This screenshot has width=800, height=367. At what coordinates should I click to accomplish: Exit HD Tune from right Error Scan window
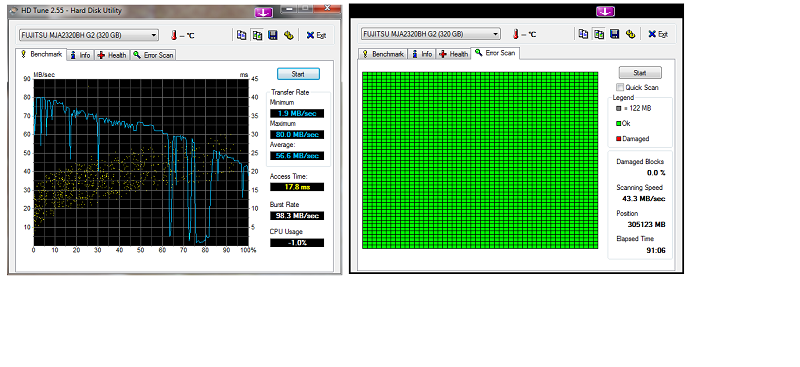pos(658,34)
